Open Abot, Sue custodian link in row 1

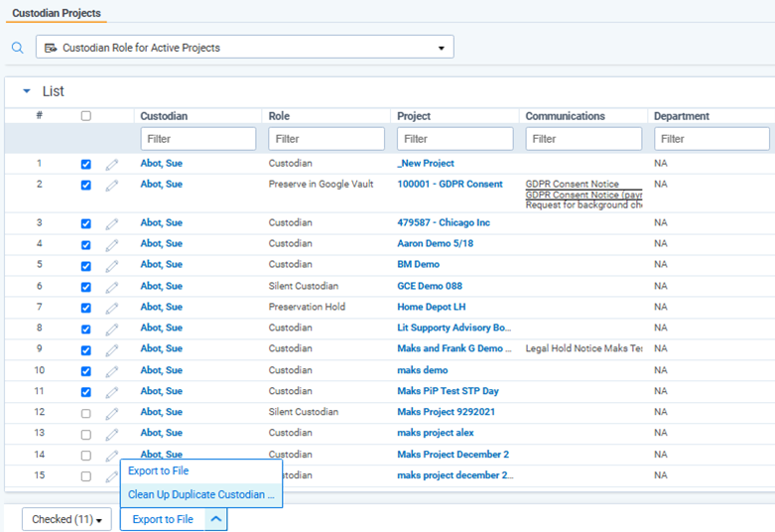(x=161, y=163)
